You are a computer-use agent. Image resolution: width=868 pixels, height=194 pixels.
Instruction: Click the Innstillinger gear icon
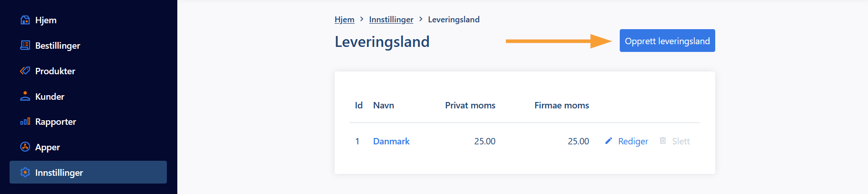(x=25, y=172)
